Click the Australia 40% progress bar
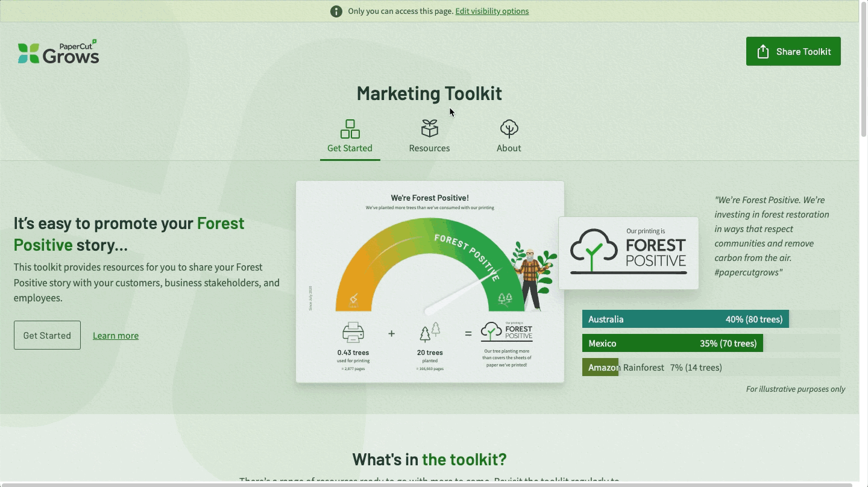The width and height of the screenshot is (868, 487). (685, 319)
